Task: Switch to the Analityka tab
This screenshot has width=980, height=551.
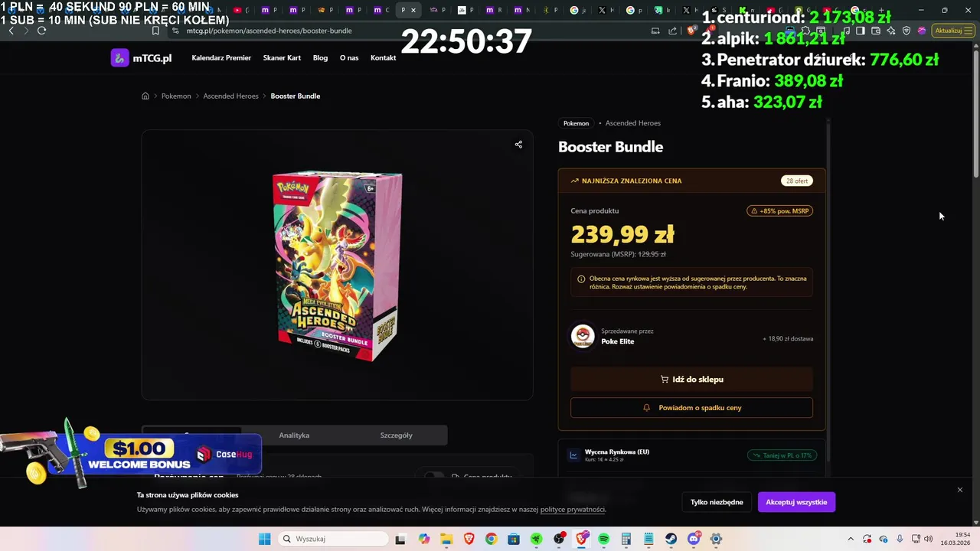Action: pos(294,435)
